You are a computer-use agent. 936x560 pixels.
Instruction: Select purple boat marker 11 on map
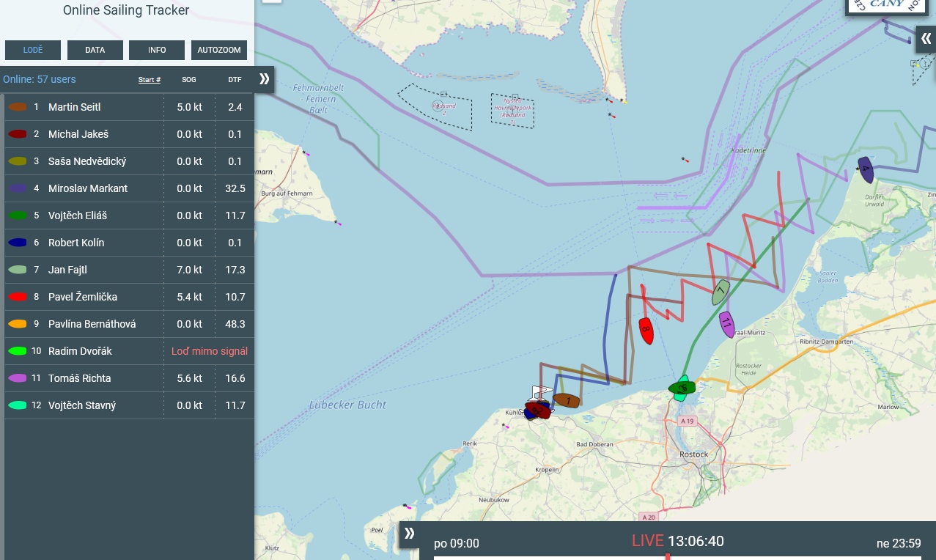click(x=726, y=323)
